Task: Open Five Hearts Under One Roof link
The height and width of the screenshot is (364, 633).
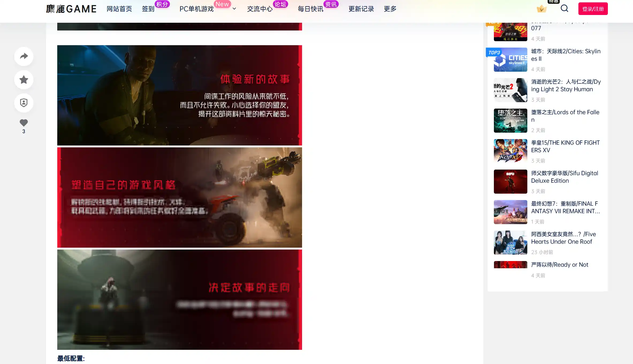Action: tap(563, 238)
